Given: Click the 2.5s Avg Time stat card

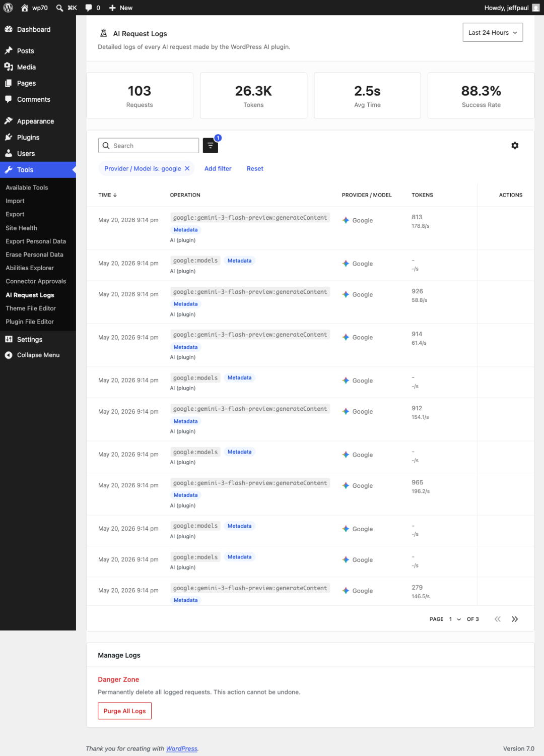Looking at the screenshot, I should pos(367,96).
